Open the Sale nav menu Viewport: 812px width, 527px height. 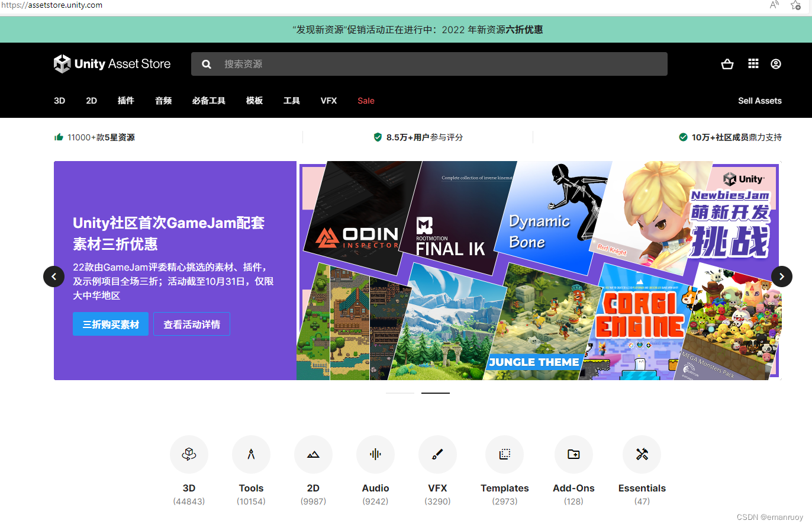366,101
